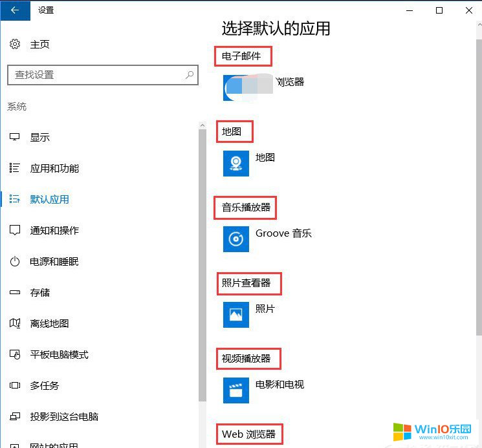Image resolution: width=482 pixels, height=448 pixels.
Task: Click the blurred email default app icon
Action: 236,87
